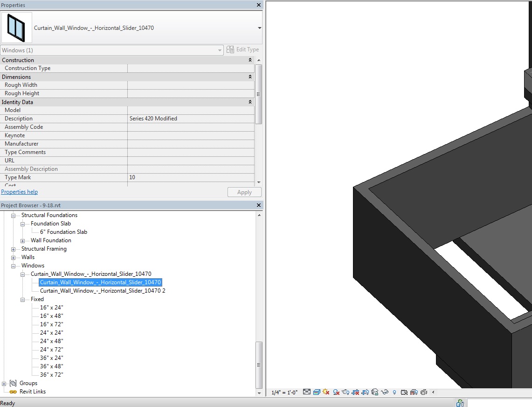
Task: Select the 6" Foundation Slab type
Action: [63, 232]
